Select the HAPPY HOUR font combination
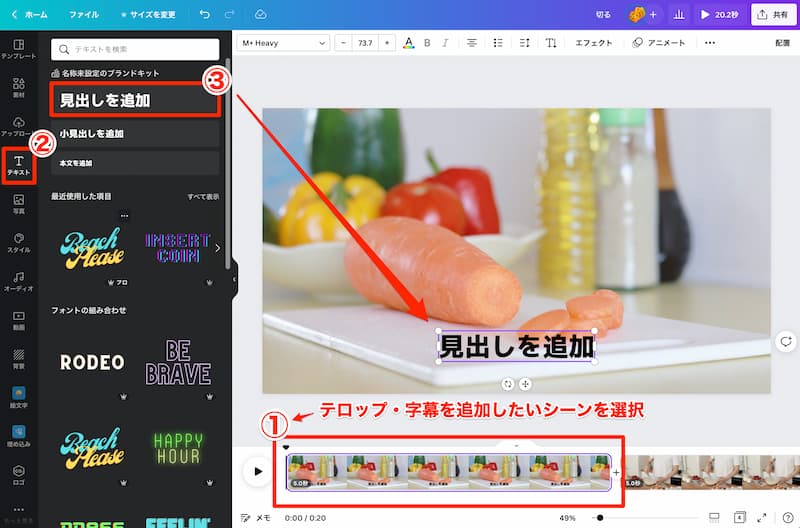This screenshot has height=528, width=800. coord(178,449)
